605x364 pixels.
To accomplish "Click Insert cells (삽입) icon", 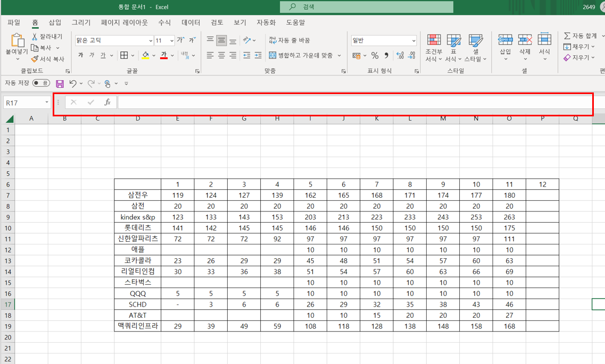I will click(505, 40).
